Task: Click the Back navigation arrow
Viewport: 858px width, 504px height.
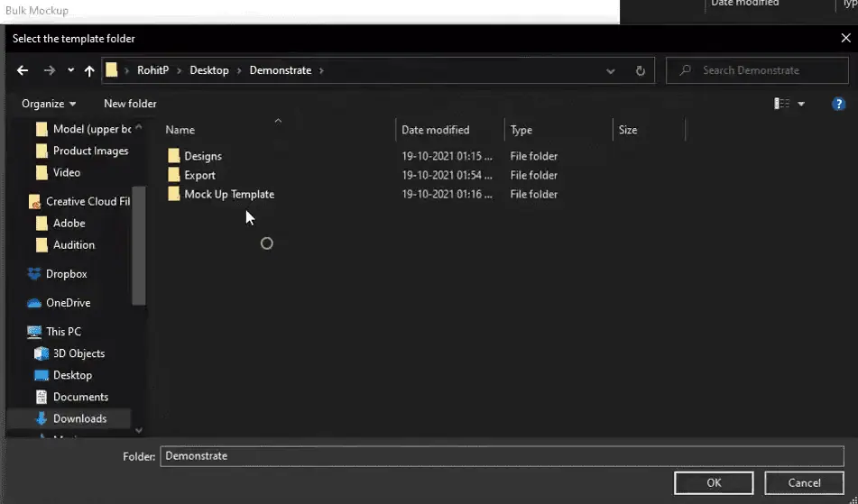Action: pyautogui.click(x=23, y=70)
